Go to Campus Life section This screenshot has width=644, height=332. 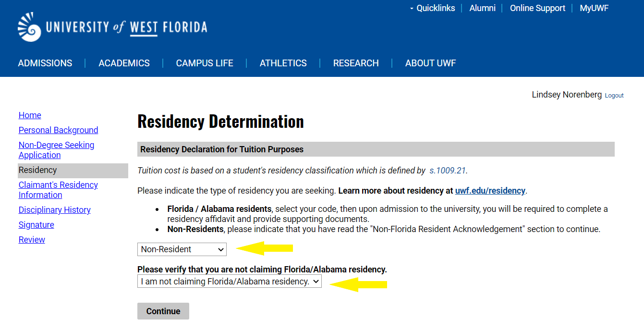click(x=205, y=63)
